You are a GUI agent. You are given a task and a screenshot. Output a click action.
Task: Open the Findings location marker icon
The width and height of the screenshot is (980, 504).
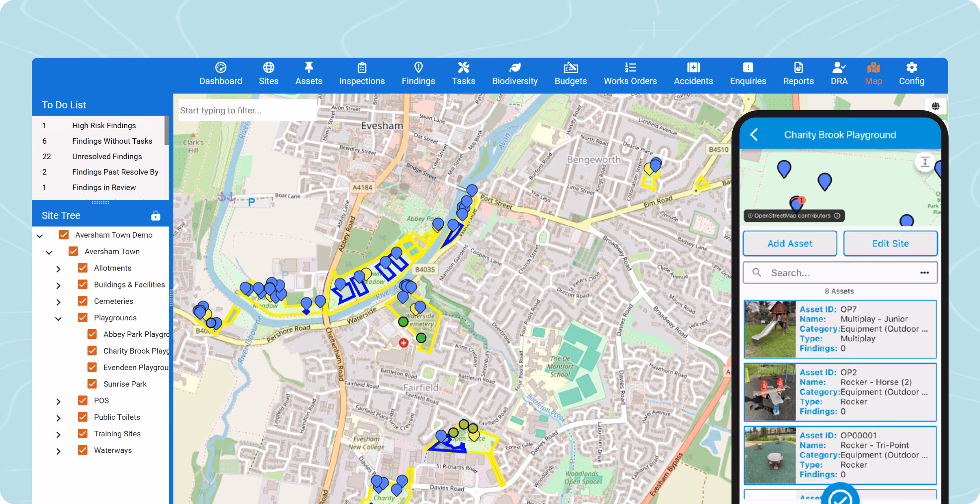418,68
